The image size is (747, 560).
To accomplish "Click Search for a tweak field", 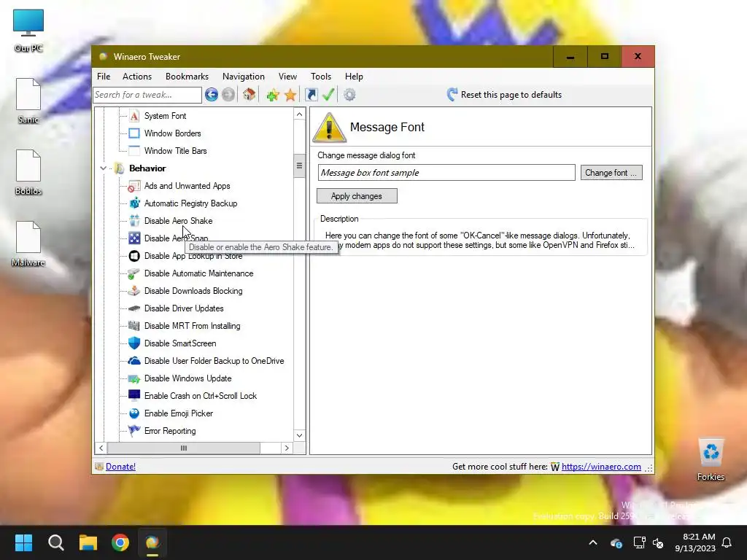I will click(147, 95).
